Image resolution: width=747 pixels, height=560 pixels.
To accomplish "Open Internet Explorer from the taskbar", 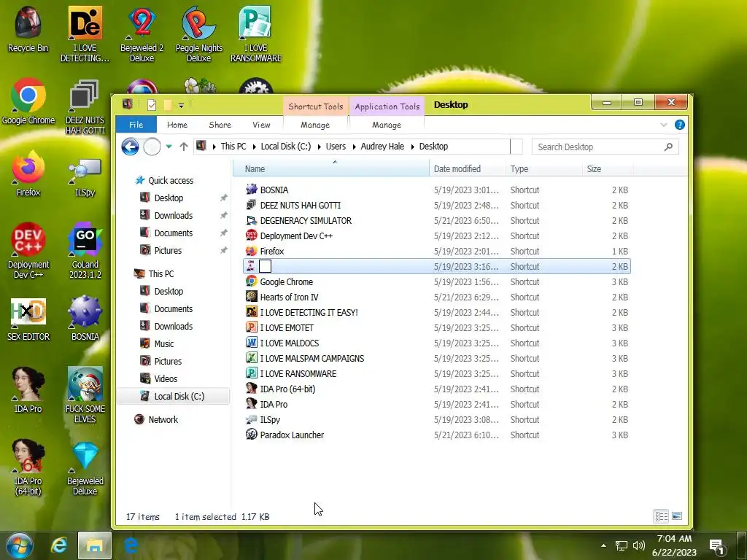I will pos(59,545).
